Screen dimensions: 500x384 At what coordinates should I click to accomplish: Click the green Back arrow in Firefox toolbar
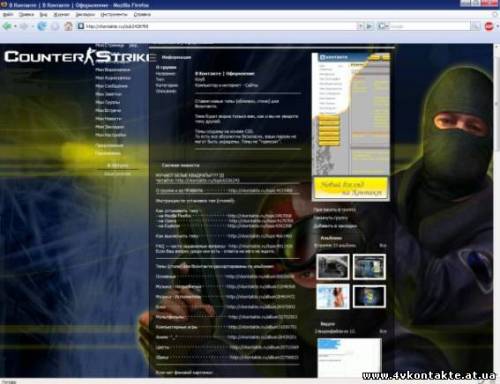tap(7, 26)
